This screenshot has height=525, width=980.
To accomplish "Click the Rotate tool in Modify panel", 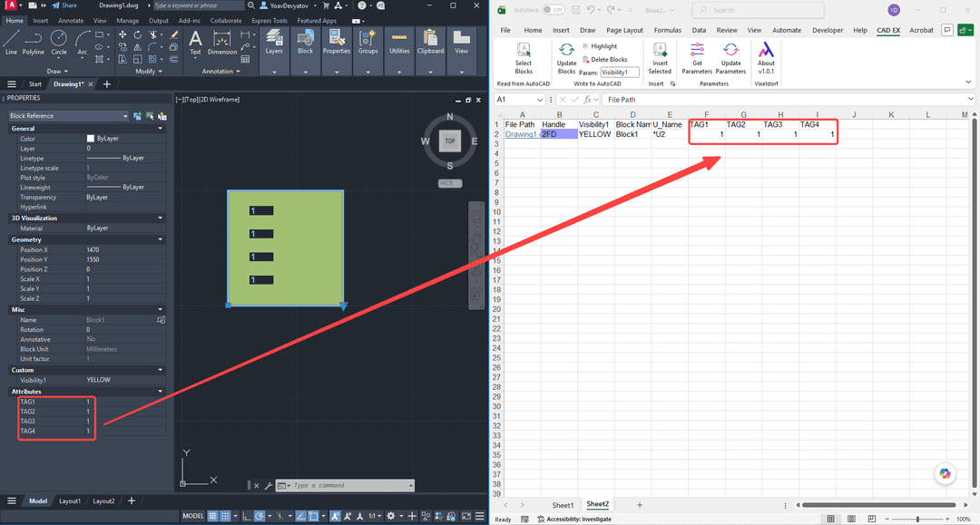I will (x=138, y=35).
